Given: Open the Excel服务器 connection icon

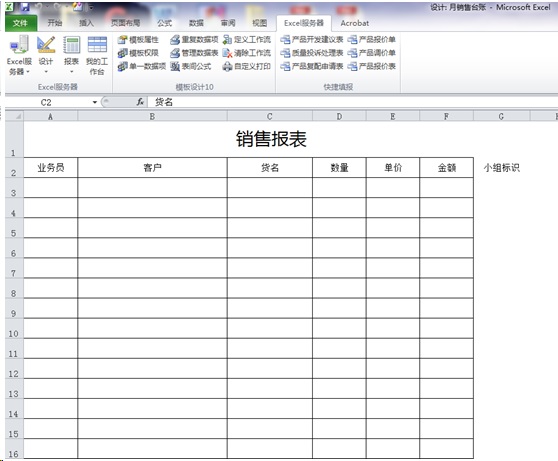Looking at the screenshot, I should (19, 45).
